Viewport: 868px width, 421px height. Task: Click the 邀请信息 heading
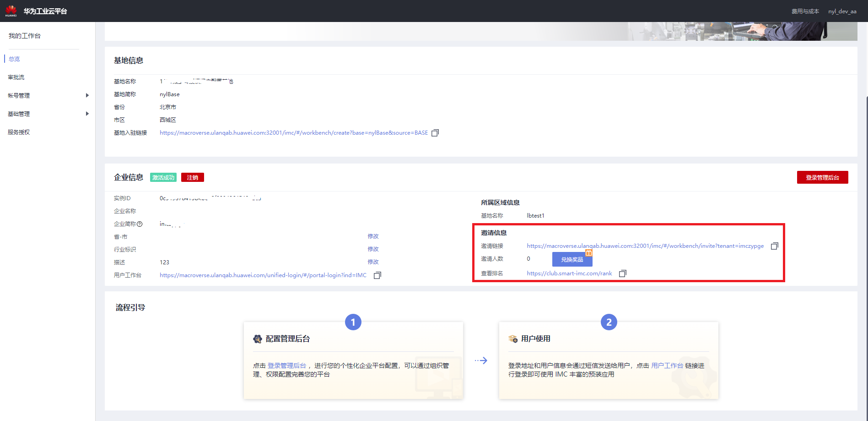point(494,233)
